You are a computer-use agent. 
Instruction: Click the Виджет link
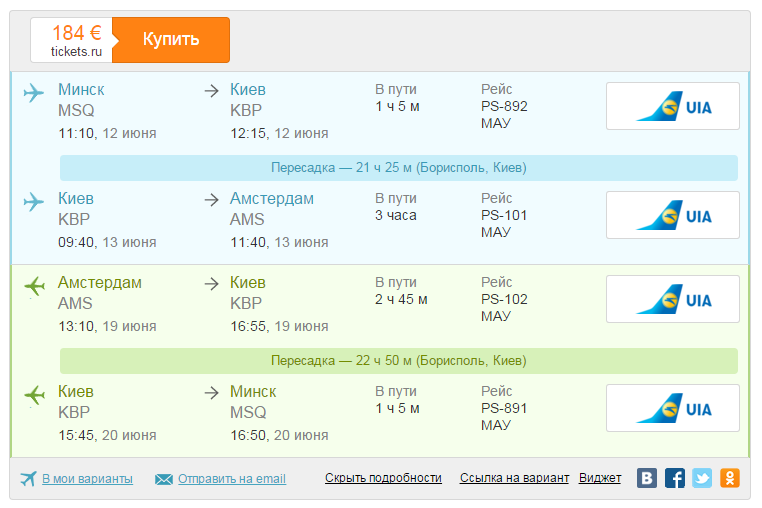[600, 478]
